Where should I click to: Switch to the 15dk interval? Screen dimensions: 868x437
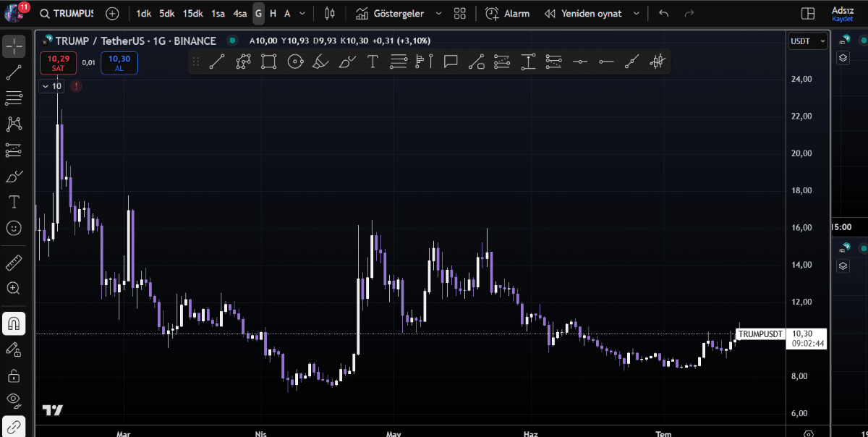(x=193, y=13)
